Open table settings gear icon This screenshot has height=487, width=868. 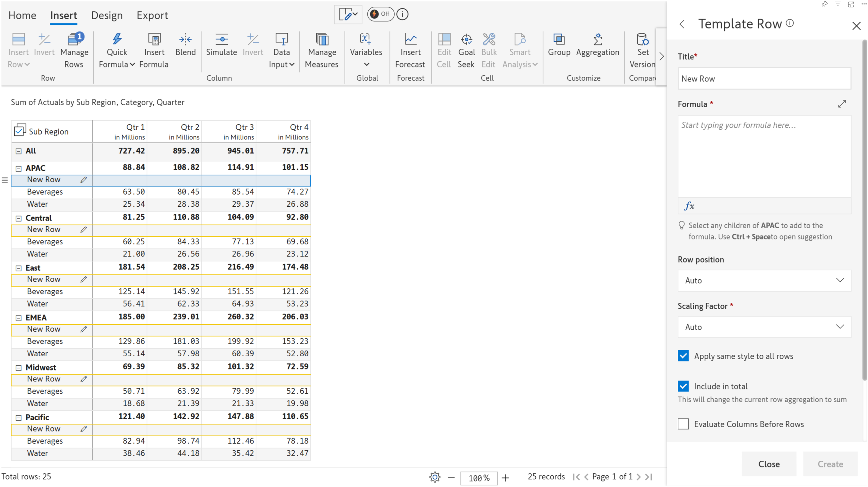[x=435, y=477]
